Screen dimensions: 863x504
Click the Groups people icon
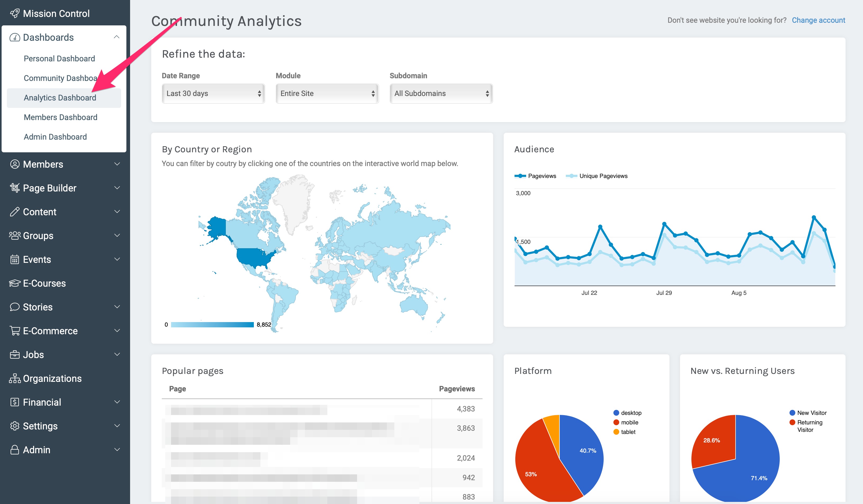(15, 236)
